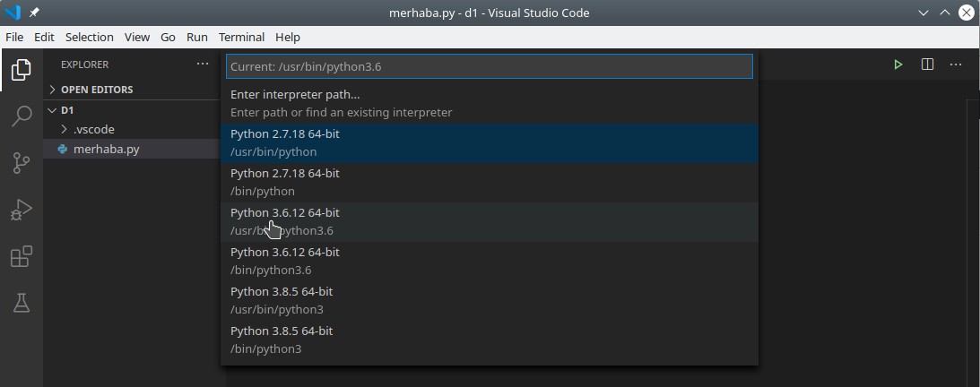The height and width of the screenshot is (387, 980).
Task: Select Python 3.6.12 at /bin/python3.6
Action: [x=490, y=261]
